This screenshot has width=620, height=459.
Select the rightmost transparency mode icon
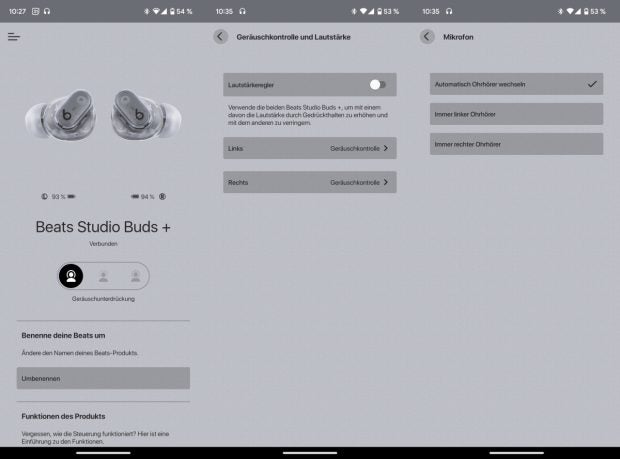[135, 276]
